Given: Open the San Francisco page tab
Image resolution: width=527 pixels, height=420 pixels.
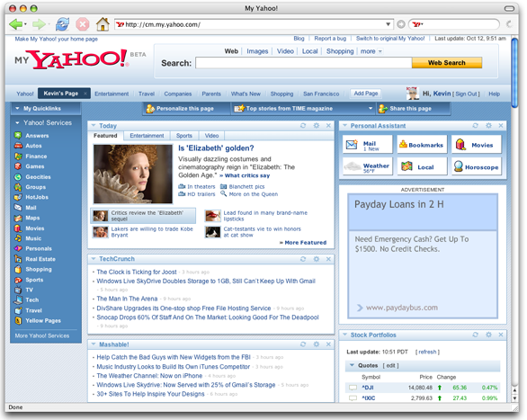Looking at the screenshot, I should (321, 94).
